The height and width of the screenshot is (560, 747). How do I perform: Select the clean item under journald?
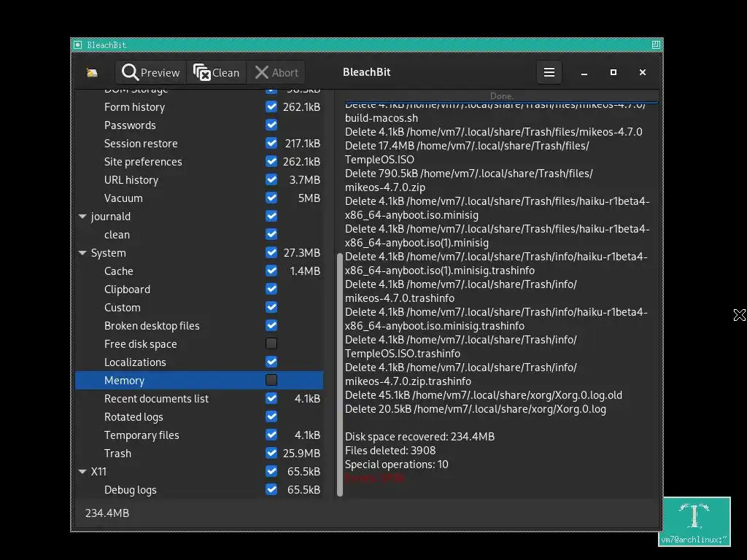point(199,234)
